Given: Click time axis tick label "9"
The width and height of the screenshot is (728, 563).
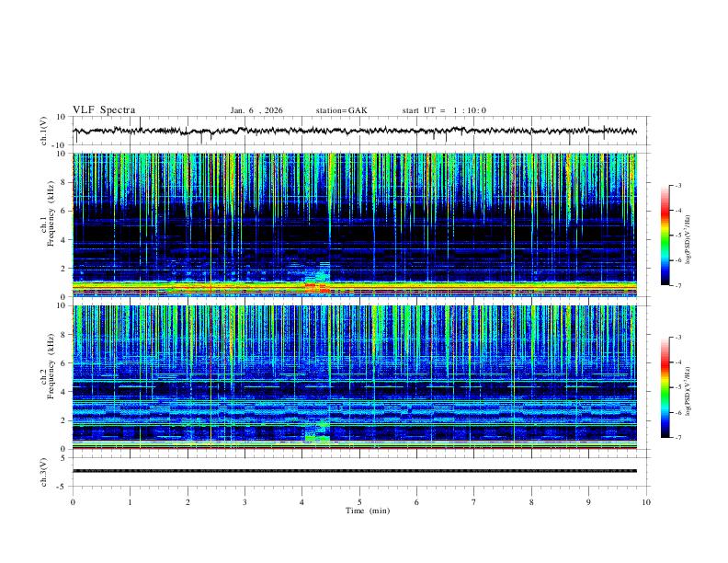Looking at the screenshot, I should (588, 502).
